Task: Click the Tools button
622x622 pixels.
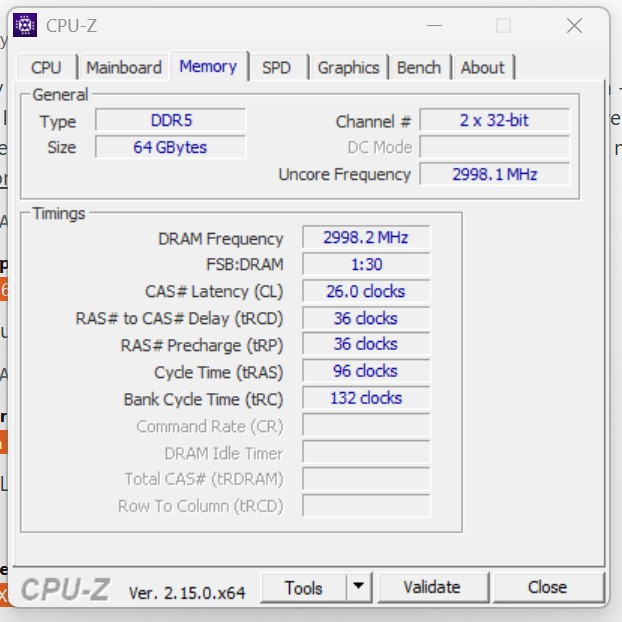Action: click(x=304, y=588)
